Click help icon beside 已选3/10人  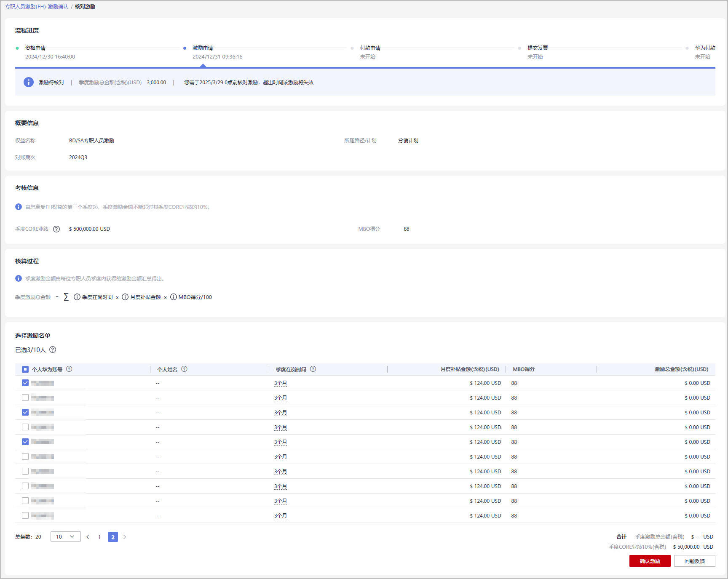[53, 350]
